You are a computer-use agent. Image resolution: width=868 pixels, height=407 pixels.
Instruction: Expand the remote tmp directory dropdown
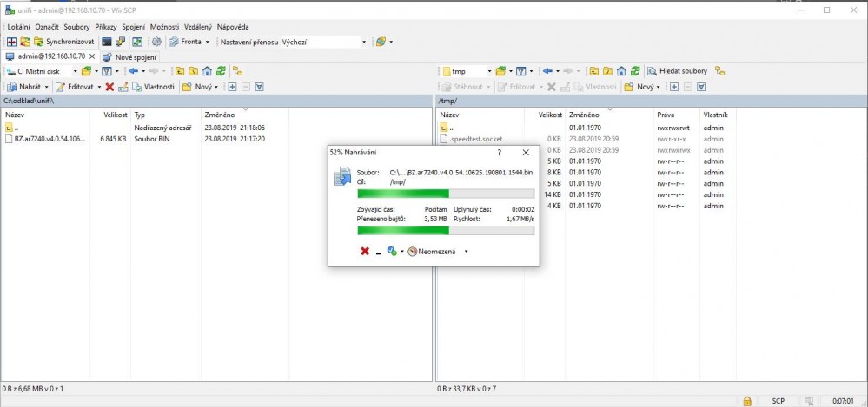[x=489, y=71]
